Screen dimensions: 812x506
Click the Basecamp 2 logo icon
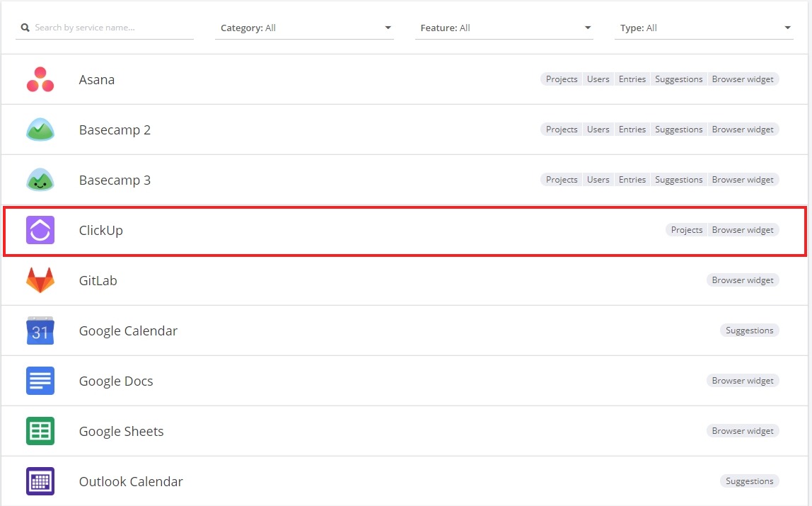[40, 130]
